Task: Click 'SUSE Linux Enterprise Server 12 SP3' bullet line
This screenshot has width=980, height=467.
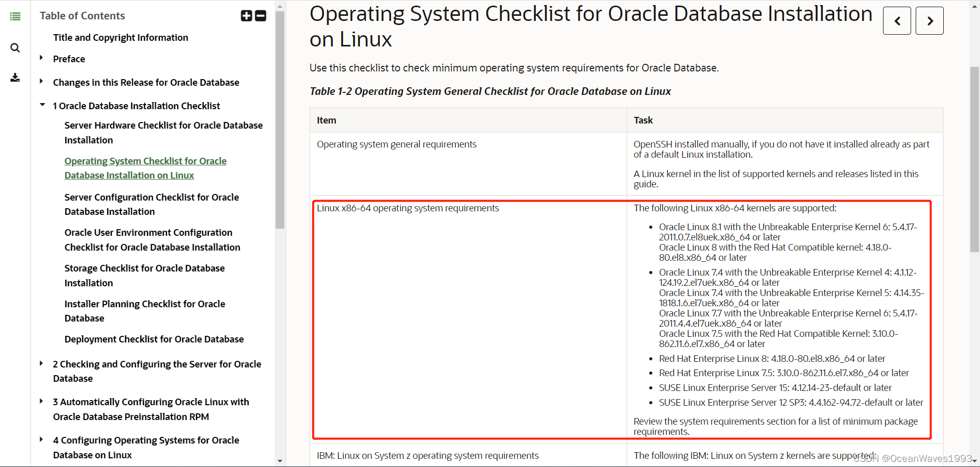Action: click(x=791, y=403)
